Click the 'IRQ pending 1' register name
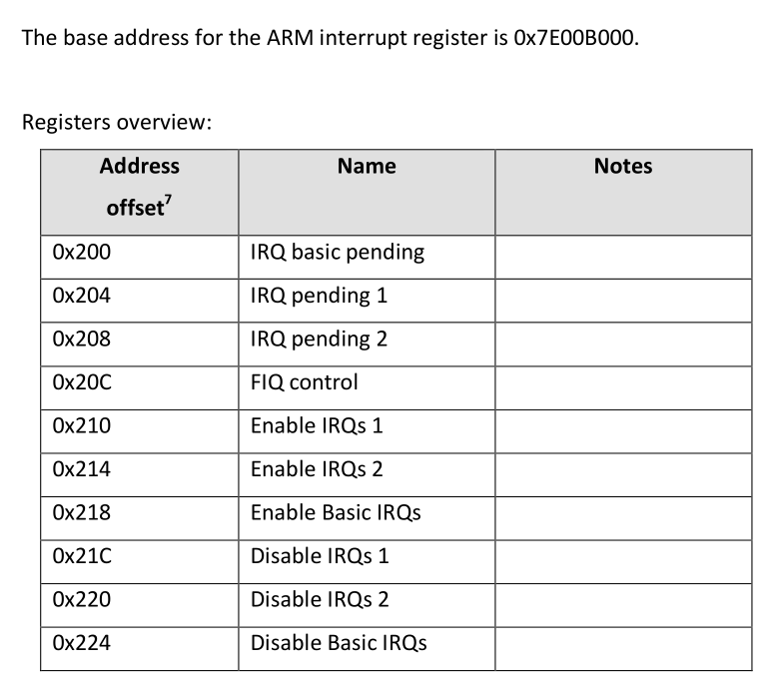Screen dimensions: 784x689 [319, 296]
